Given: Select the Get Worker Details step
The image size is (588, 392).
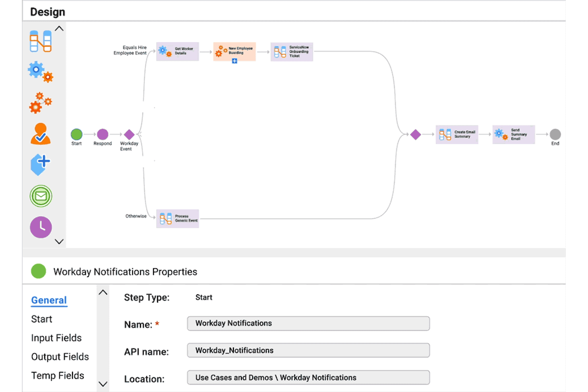Looking at the screenshot, I should point(178,51).
